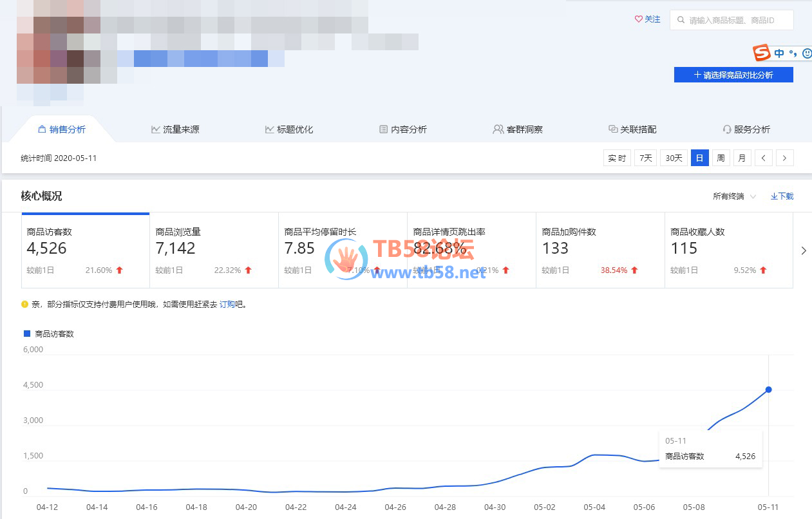Click the Sogou emoji smiley icon
The image size is (812, 519).
[x=807, y=53]
